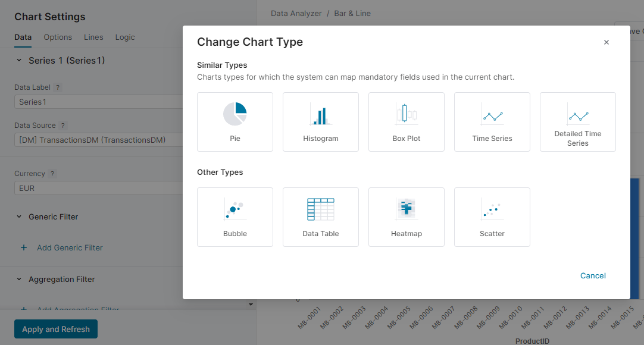644x345 pixels.
Task: Pick the Heatmap chart type
Action: [407, 217]
